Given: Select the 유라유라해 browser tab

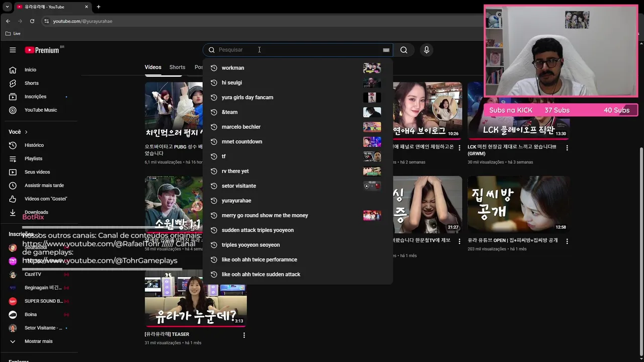Looking at the screenshot, I should tap(52, 7).
